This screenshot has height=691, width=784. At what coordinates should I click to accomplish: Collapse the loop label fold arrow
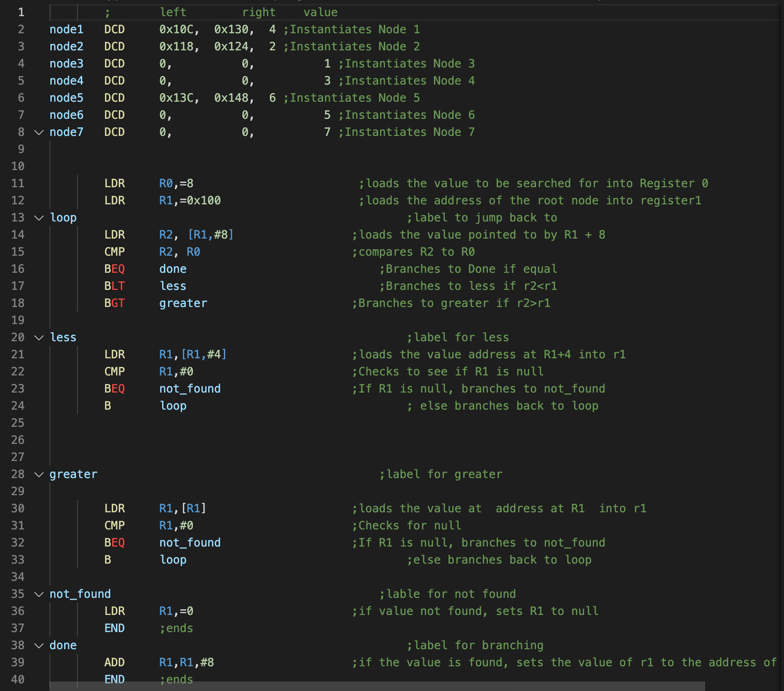coord(39,218)
